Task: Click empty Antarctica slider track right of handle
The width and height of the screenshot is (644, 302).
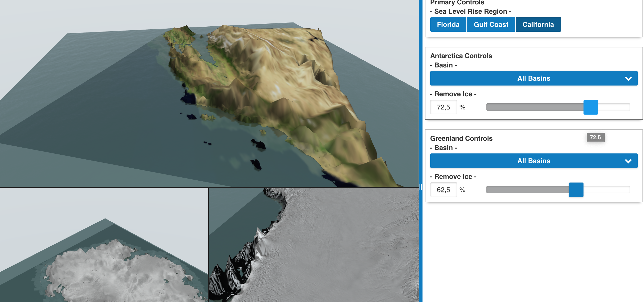Action: (614, 107)
